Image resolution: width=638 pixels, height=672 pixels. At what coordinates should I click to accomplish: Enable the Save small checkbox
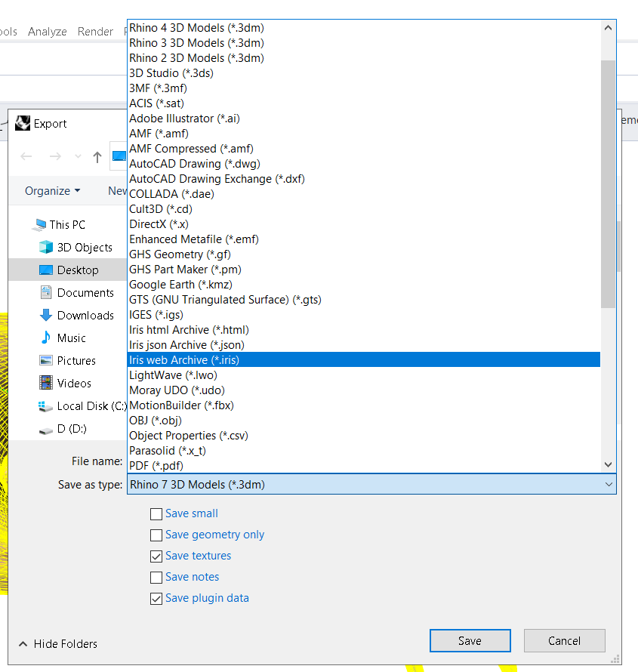[x=156, y=514]
